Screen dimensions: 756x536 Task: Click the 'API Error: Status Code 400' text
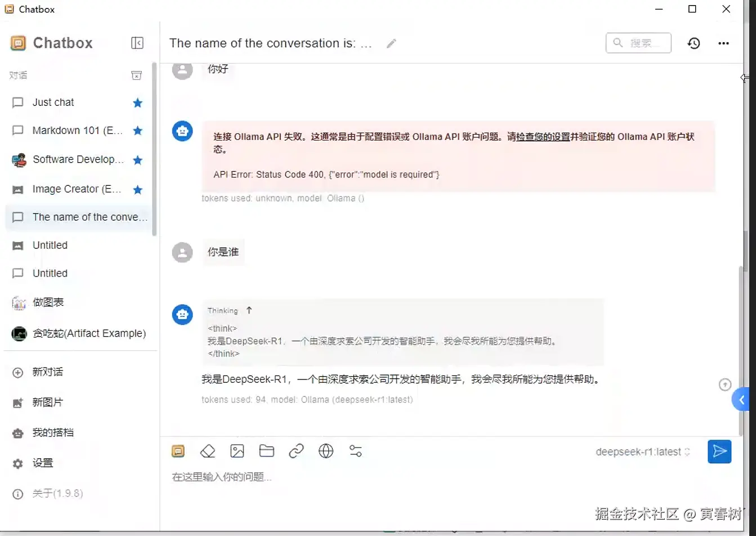tap(326, 175)
